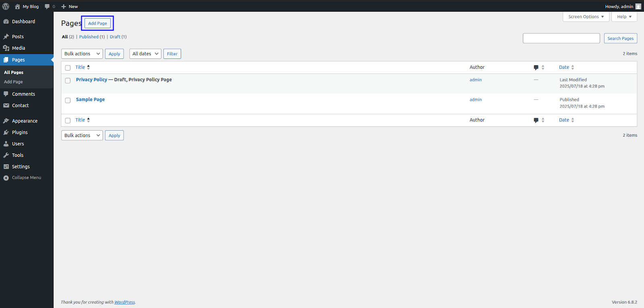Show only Published pages
This screenshot has width=644, height=308.
(x=89, y=37)
